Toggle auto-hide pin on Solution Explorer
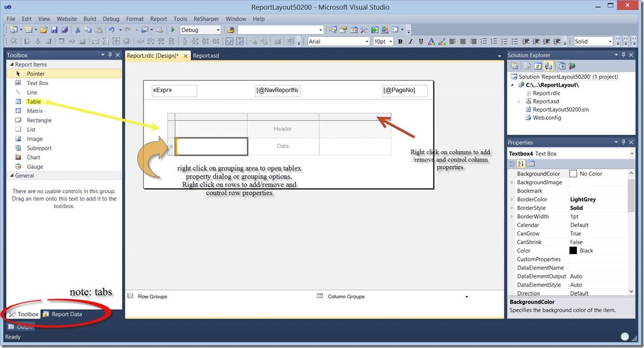 [x=623, y=55]
